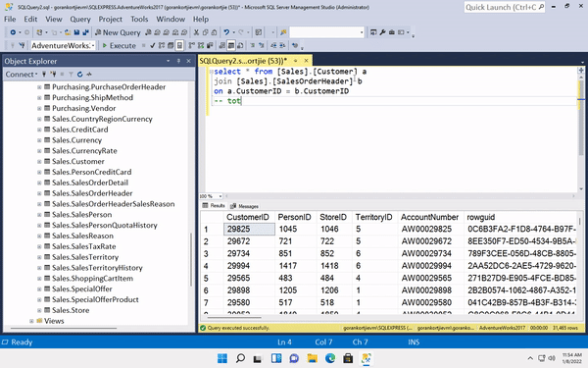
Task: Expand the Views folder node
Action: [x=31, y=321]
